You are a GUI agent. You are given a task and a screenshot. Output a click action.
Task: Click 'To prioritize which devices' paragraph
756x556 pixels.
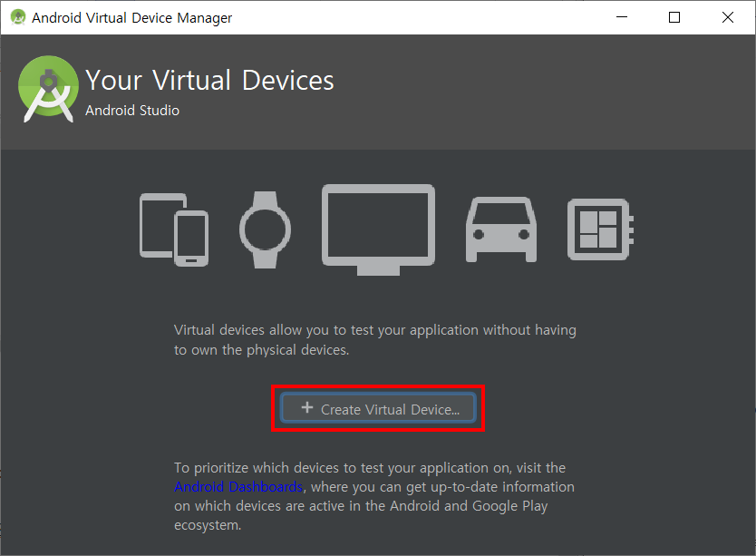pyautogui.click(x=374, y=496)
